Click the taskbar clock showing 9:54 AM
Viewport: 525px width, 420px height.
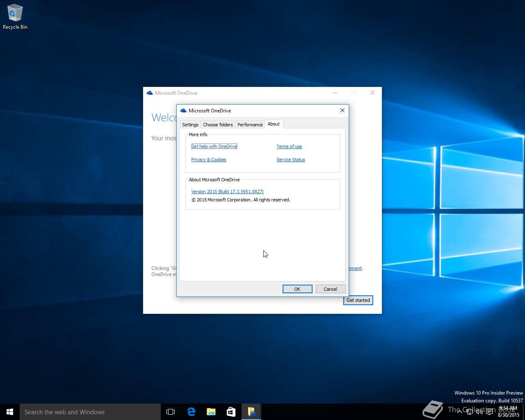click(x=509, y=412)
